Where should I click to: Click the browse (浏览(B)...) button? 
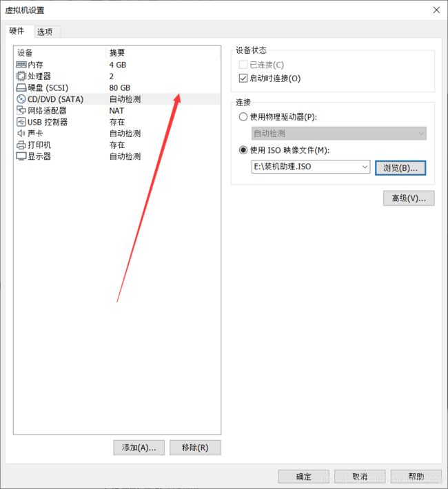400,168
